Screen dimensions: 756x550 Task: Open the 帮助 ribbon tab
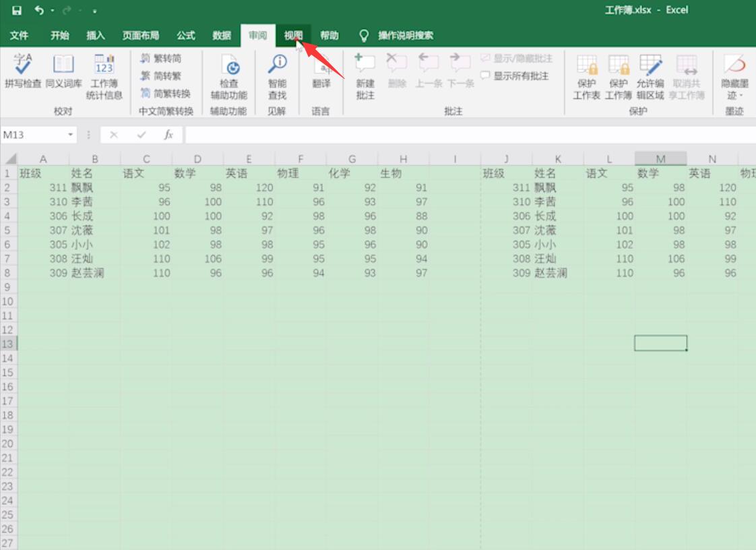click(x=329, y=35)
